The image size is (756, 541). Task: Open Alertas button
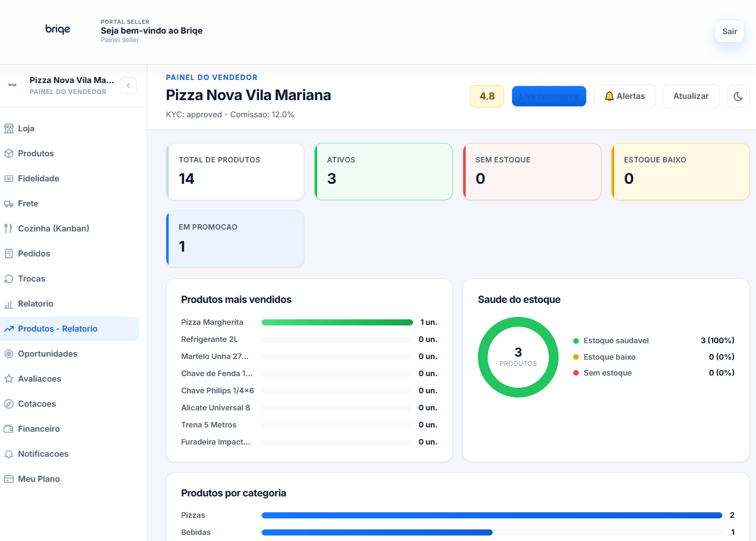tap(625, 96)
